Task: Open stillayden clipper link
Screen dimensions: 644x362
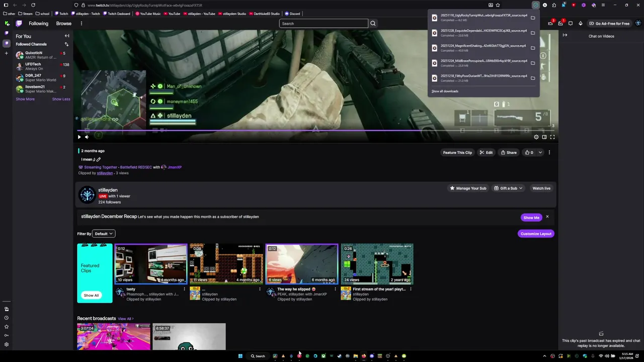Action: click(x=105, y=173)
